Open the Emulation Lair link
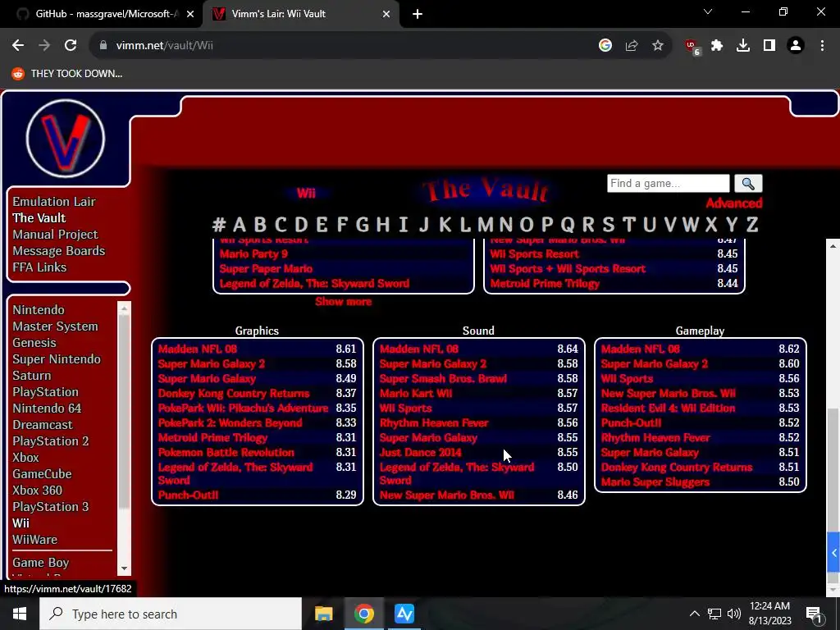Image resolution: width=840 pixels, height=630 pixels. coord(54,202)
